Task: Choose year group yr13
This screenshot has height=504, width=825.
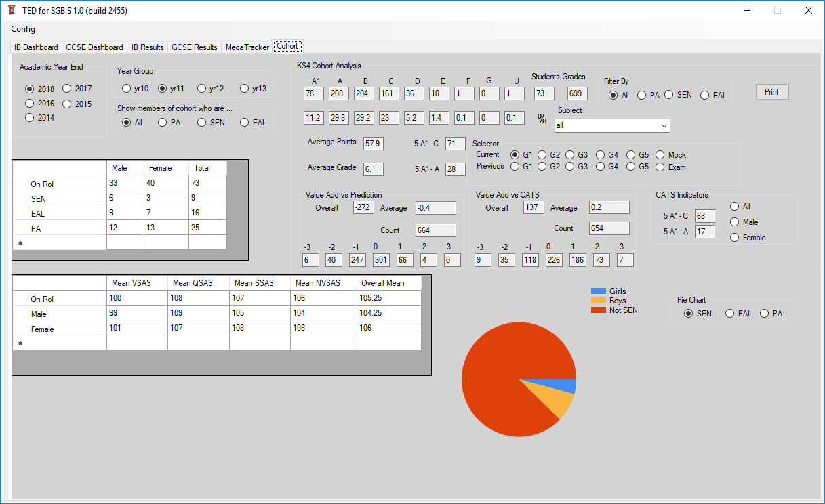Action: tap(254, 89)
